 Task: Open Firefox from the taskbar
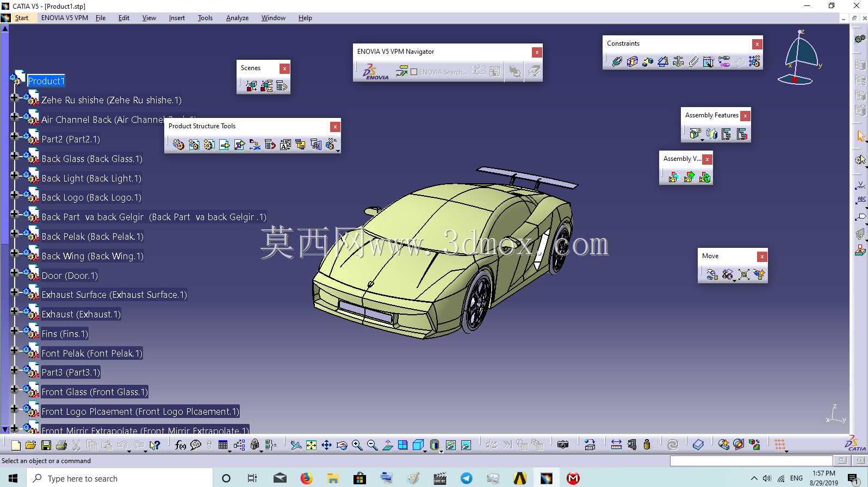coord(306,478)
